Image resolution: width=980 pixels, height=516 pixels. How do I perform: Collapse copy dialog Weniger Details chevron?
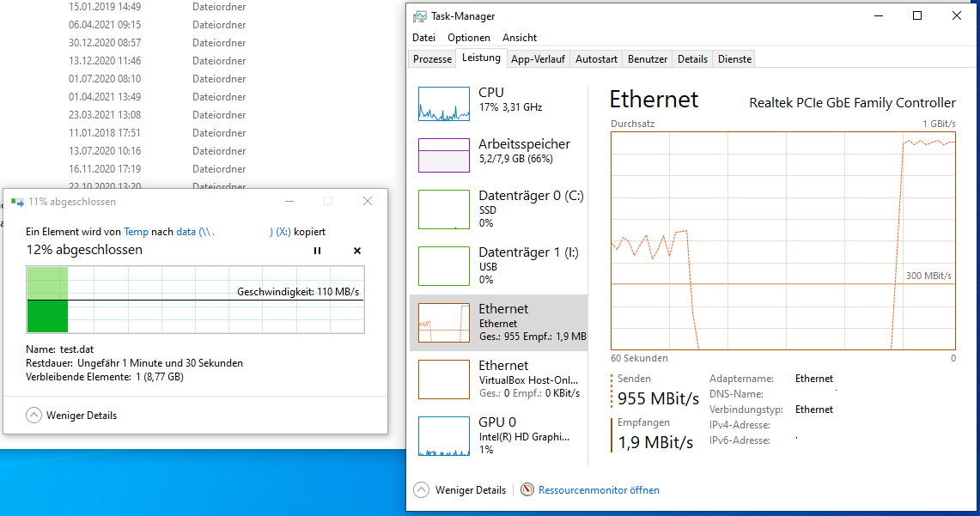coord(34,416)
